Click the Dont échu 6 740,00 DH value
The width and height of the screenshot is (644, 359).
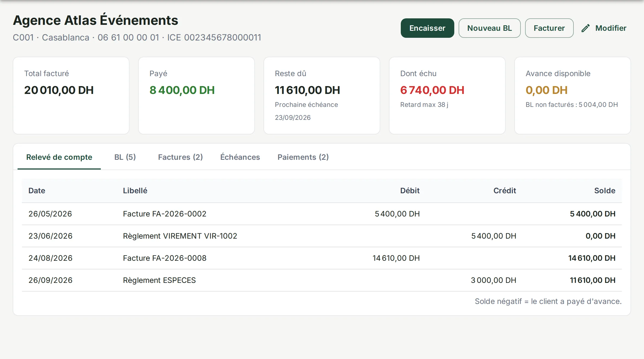tap(432, 90)
